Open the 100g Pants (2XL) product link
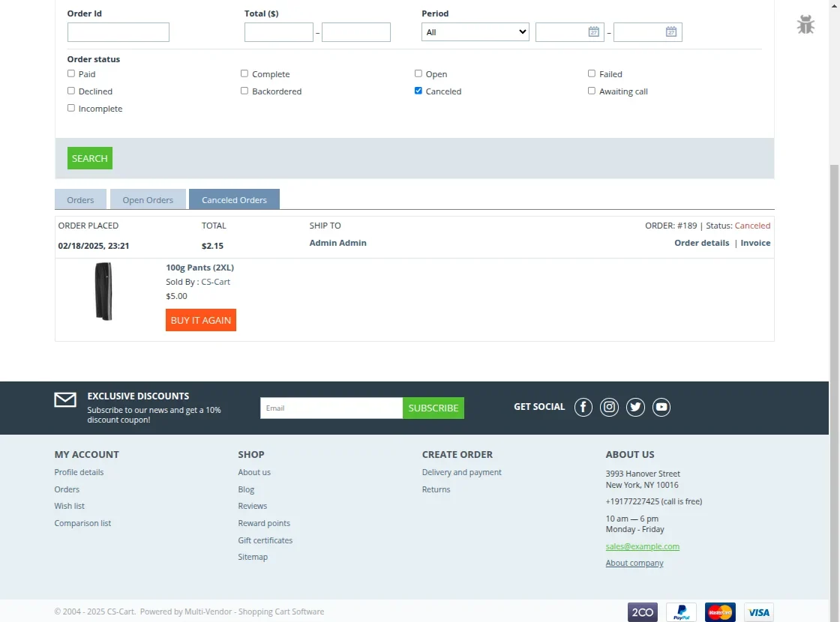Image resolution: width=840 pixels, height=622 pixels. (x=199, y=267)
